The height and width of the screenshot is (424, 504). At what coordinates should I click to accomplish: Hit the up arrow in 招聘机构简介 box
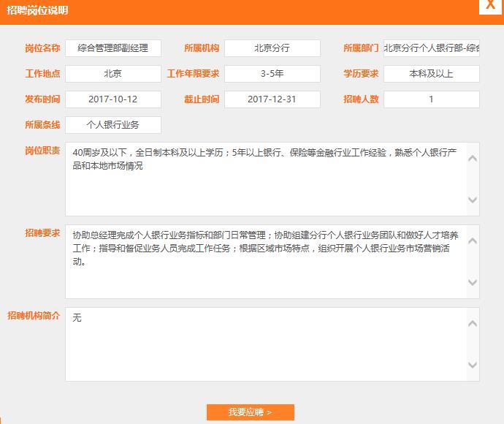(x=473, y=323)
